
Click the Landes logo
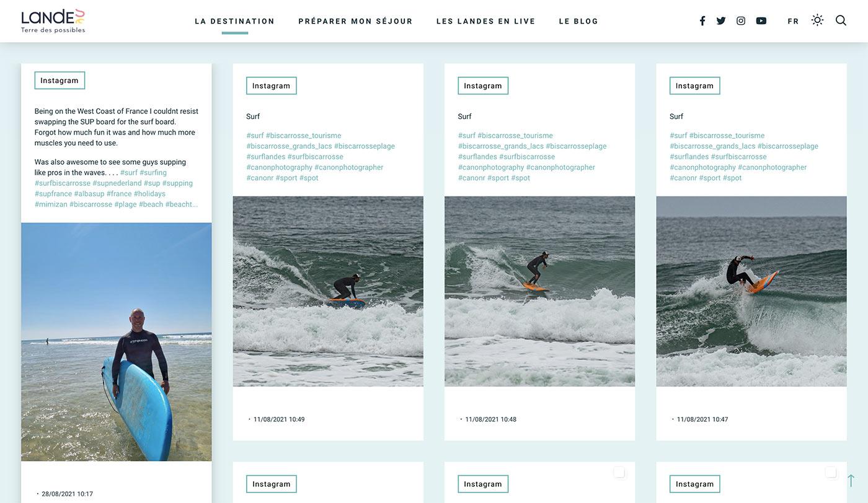(x=53, y=21)
